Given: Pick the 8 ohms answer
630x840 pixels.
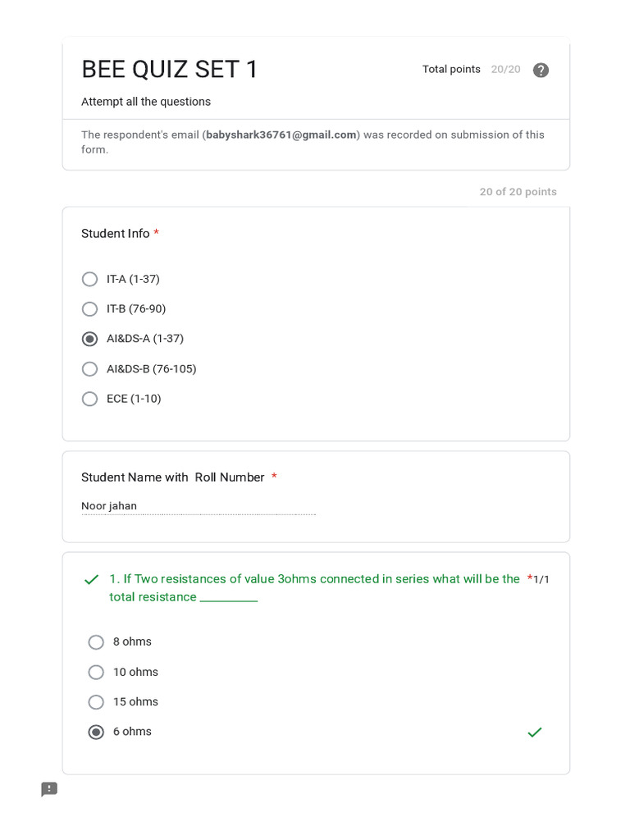Looking at the screenshot, I should (x=96, y=642).
